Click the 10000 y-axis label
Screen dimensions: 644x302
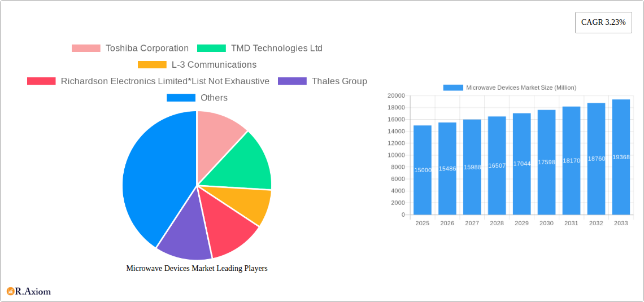(x=396, y=155)
